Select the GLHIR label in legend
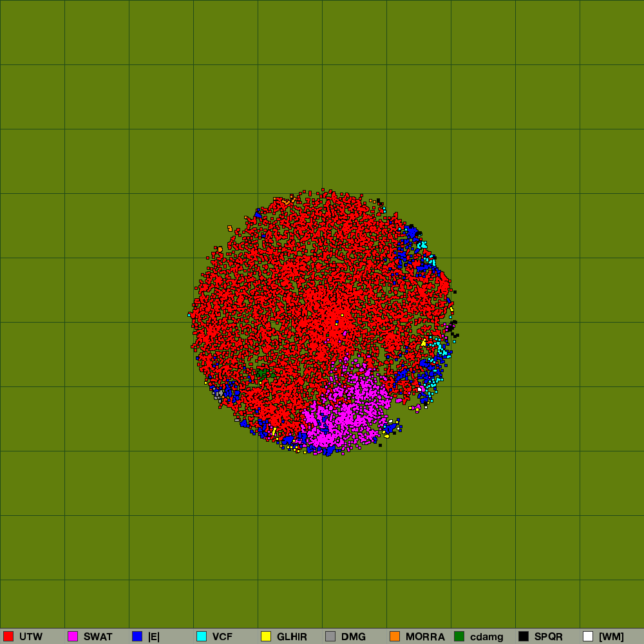This screenshot has width=644, height=644. (292, 637)
